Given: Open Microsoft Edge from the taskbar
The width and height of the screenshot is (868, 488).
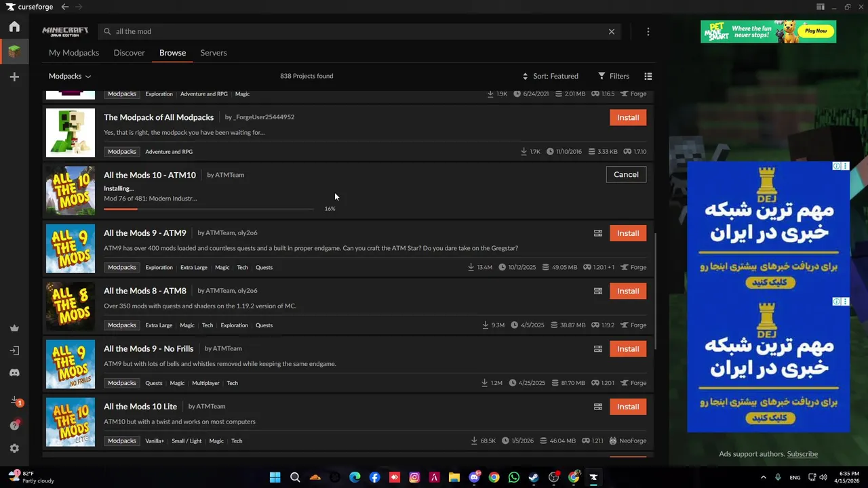Looking at the screenshot, I should (355, 477).
